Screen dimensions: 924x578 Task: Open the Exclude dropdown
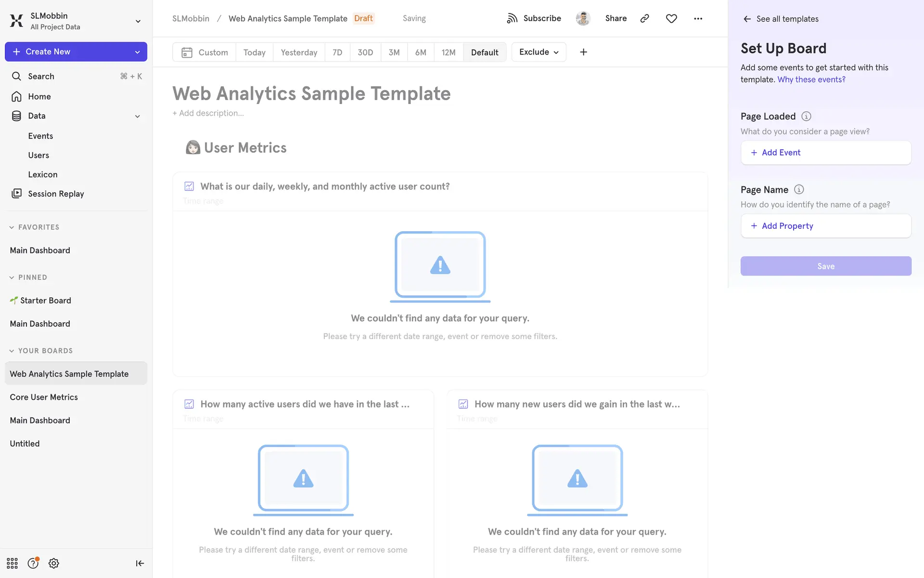(x=539, y=52)
